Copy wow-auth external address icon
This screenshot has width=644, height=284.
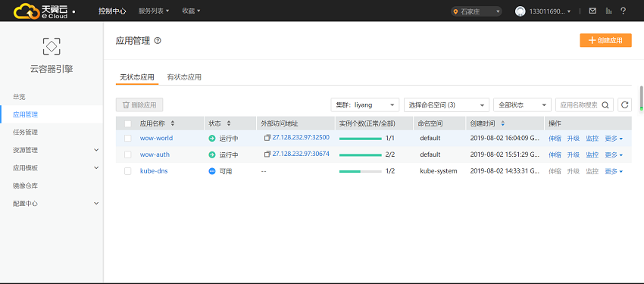267,154
